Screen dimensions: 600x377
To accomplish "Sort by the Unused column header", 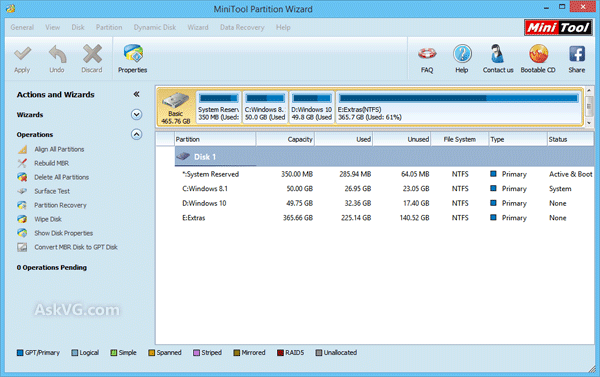I will [x=402, y=139].
